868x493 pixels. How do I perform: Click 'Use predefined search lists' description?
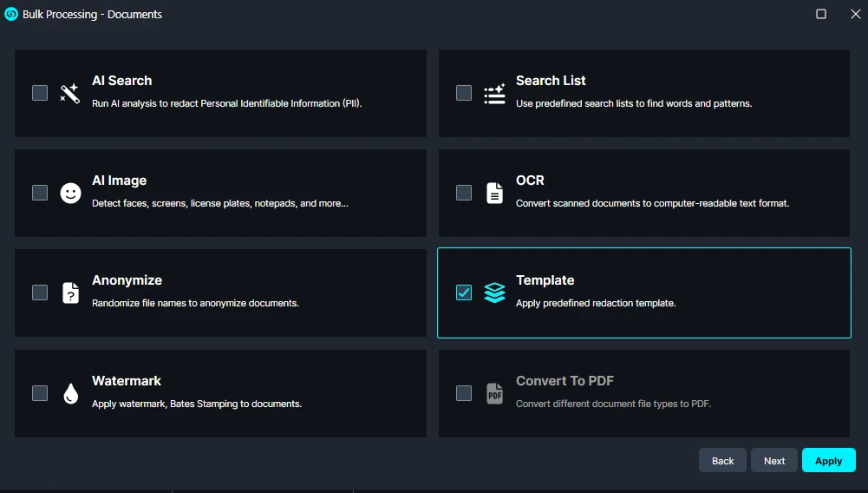pyautogui.click(x=634, y=103)
